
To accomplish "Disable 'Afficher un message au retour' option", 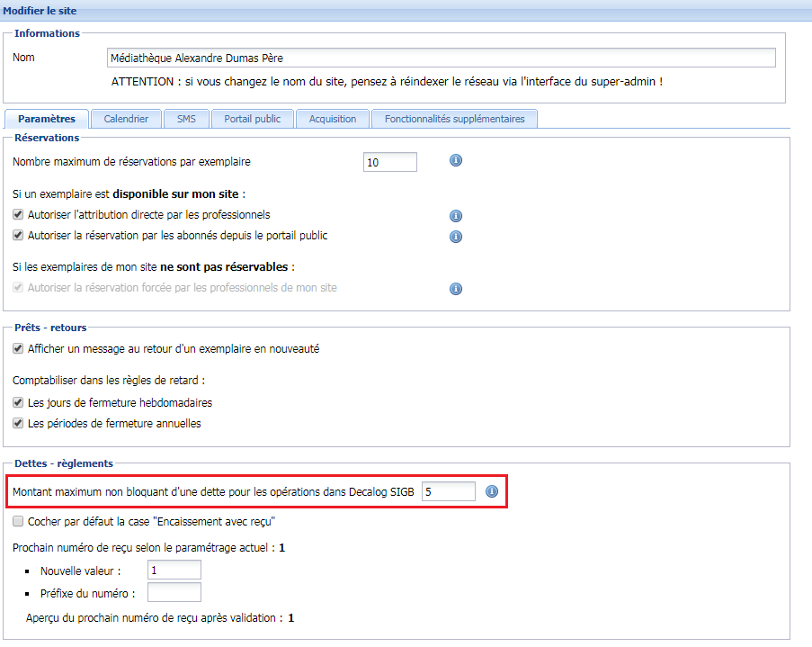I will pos(17,348).
